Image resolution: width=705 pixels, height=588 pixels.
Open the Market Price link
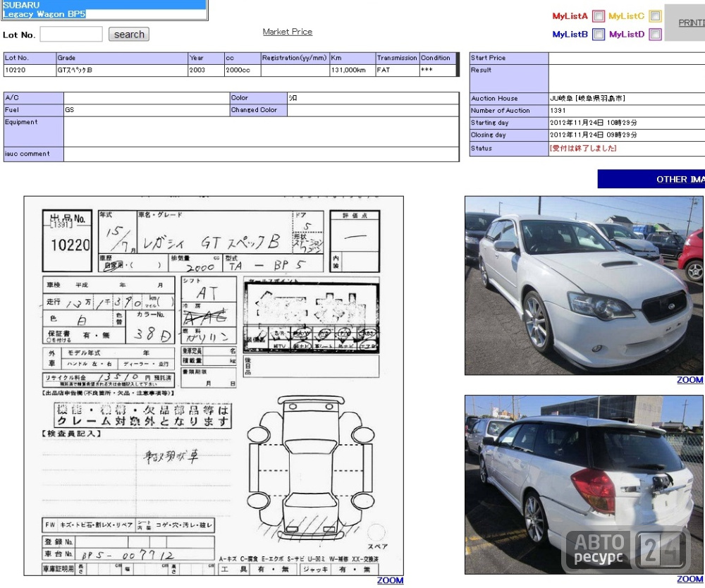288,32
